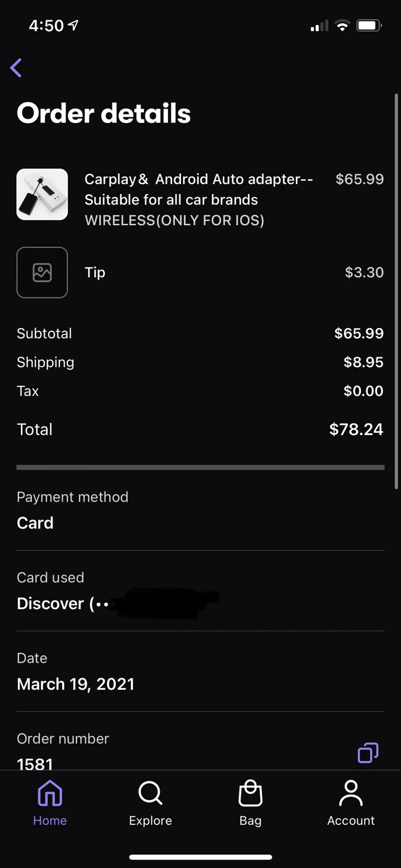Copy the order number with copy icon
Image resolution: width=401 pixels, height=868 pixels.
tap(368, 753)
